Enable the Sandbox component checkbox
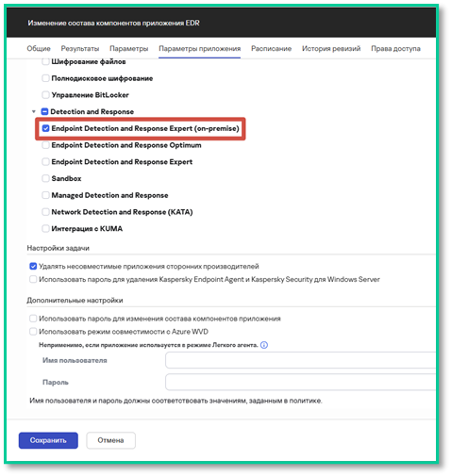Viewport: 451px width, 476px height. point(45,178)
